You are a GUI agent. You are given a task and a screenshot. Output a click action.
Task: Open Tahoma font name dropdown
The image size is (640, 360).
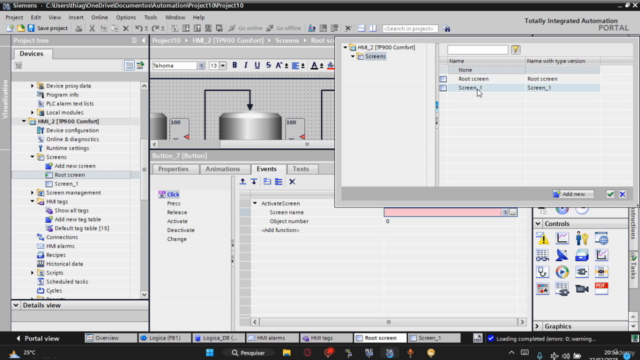tap(201, 66)
